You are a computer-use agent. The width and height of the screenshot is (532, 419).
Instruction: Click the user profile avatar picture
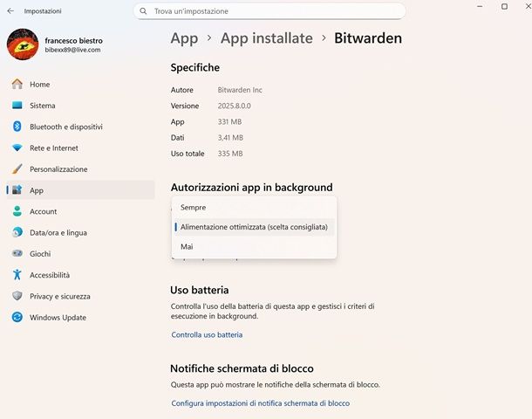[22, 45]
